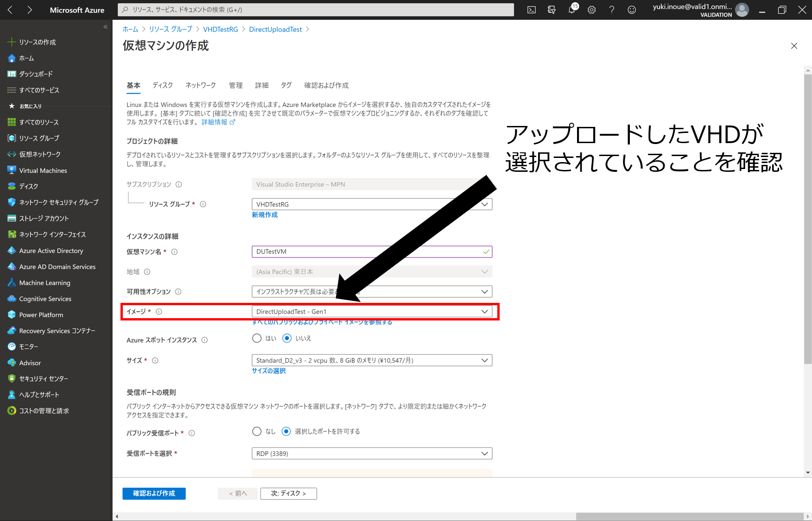Click the < 前へ button

pyautogui.click(x=238, y=494)
